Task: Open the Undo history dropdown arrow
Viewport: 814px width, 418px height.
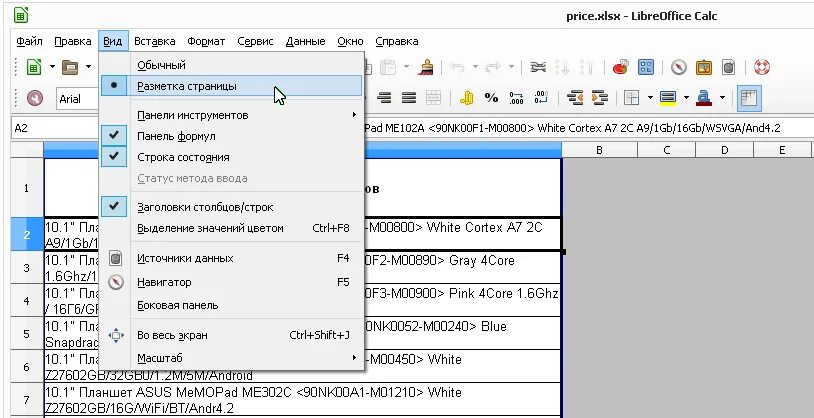Action: pyautogui.click(x=475, y=67)
